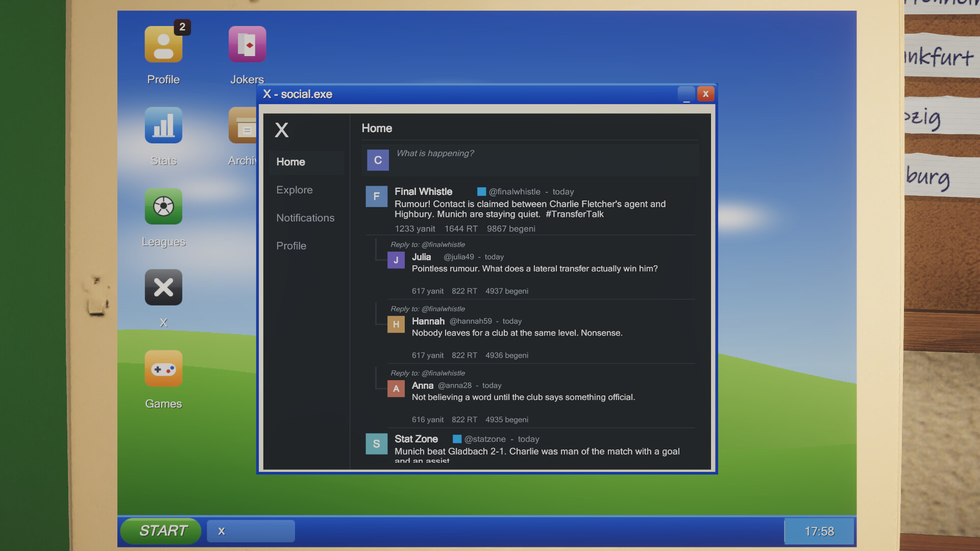980x551 pixels.
Task: Click the 'Home' feed heading
Action: click(377, 129)
